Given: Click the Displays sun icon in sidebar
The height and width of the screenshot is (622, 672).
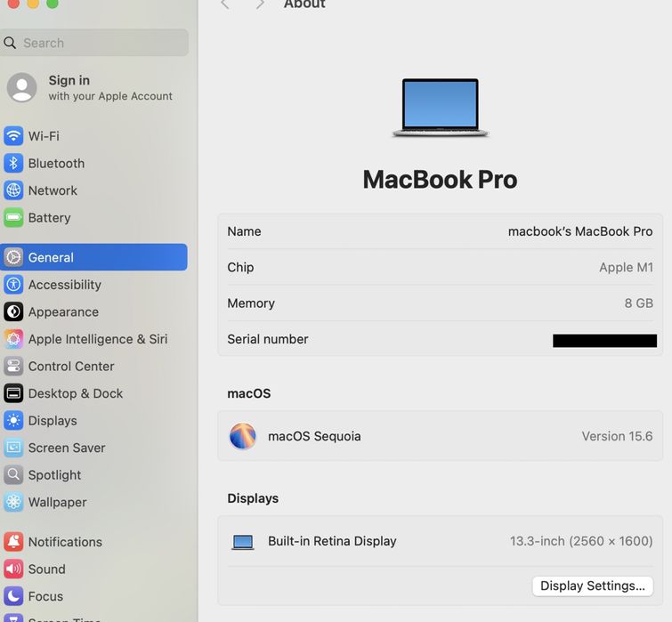Looking at the screenshot, I should (x=13, y=421).
